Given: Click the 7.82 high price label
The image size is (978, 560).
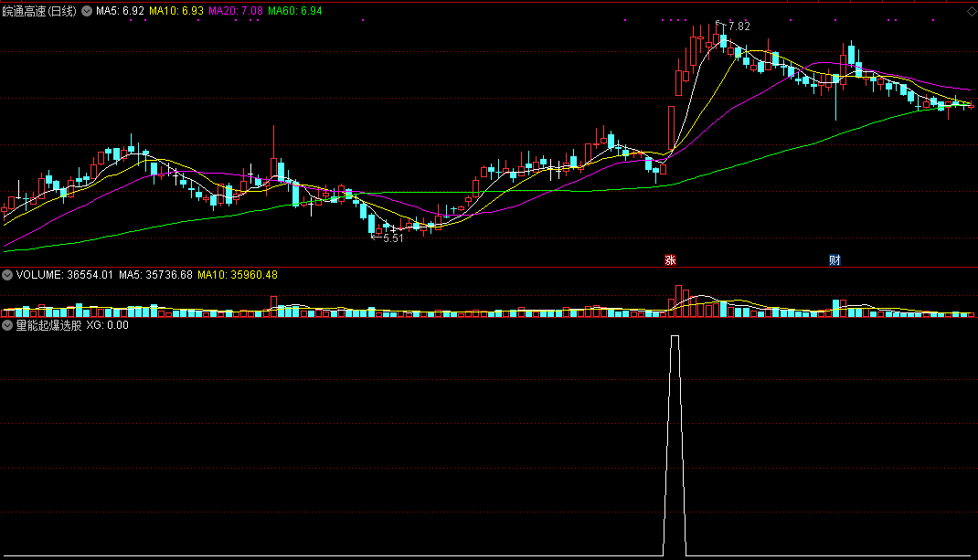Looking at the screenshot, I should click(739, 26).
